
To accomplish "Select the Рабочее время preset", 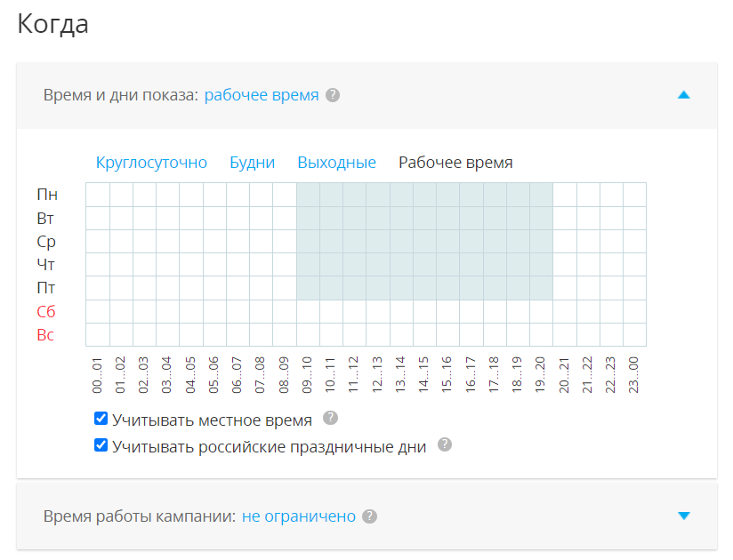I will [455, 163].
